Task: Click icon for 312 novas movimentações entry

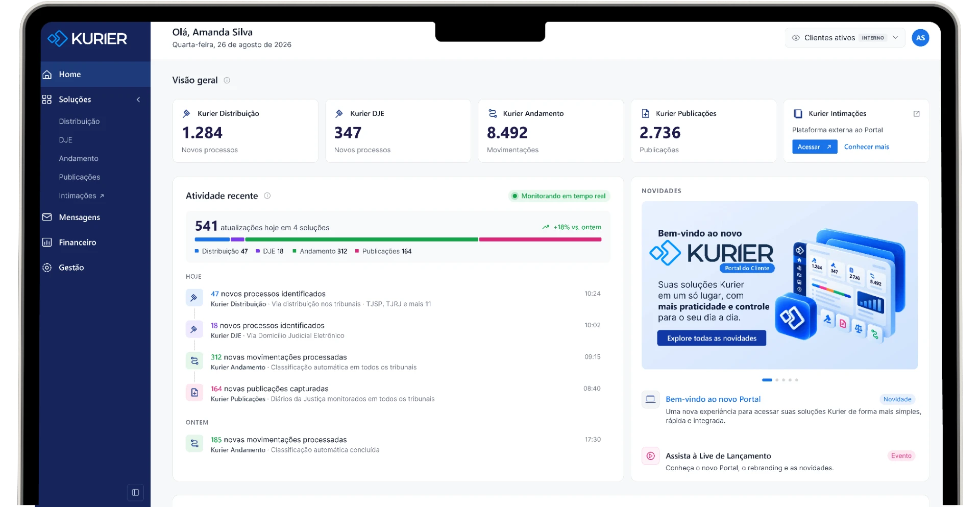Action: [194, 361]
